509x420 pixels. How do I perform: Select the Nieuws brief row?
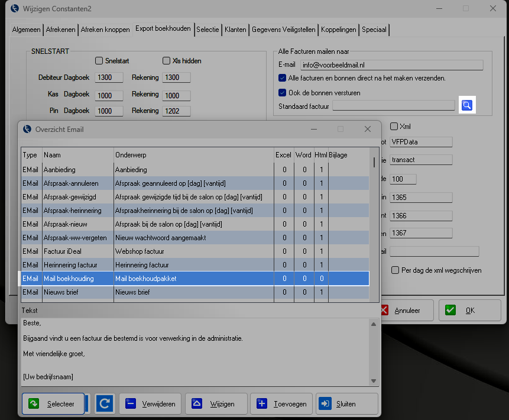[x=195, y=292]
